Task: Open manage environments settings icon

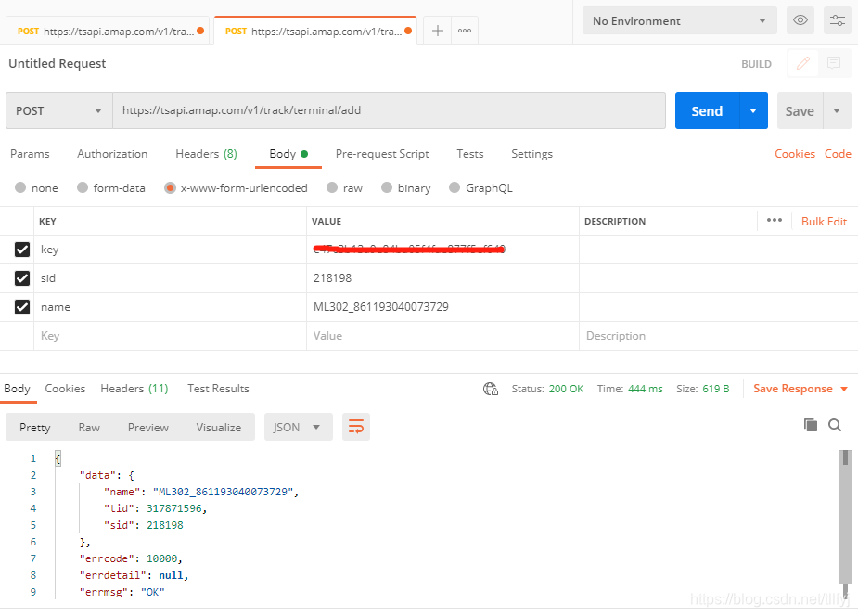Action: [838, 20]
